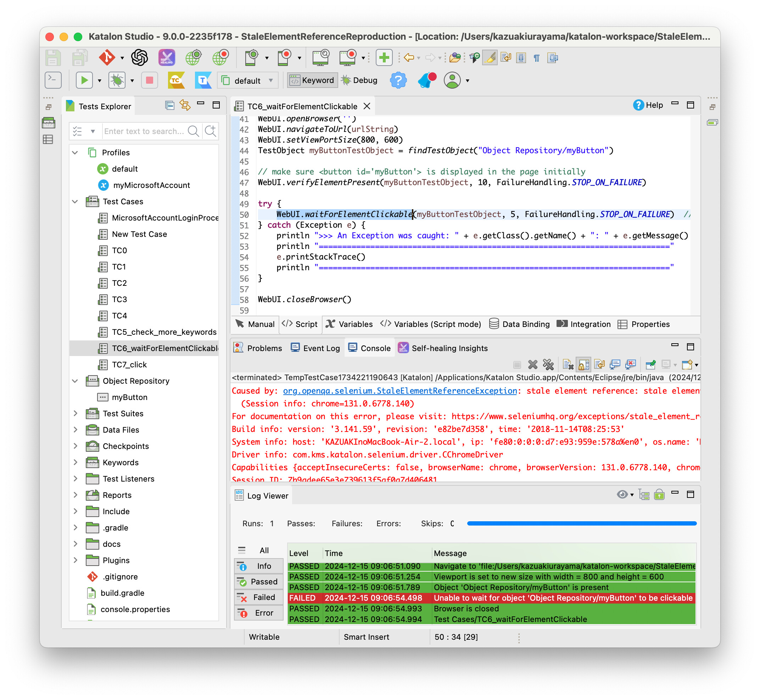Expand the Test Suites folder
Viewport: 760px width, 700px height.
click(76, 413)
